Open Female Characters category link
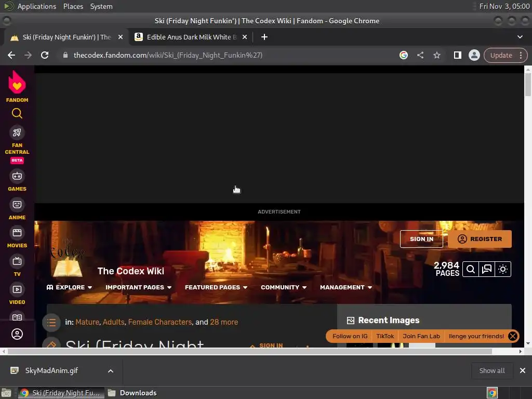The width and height of the screenshot is (532, 399). pyautogui.click(x=160, y=322)
